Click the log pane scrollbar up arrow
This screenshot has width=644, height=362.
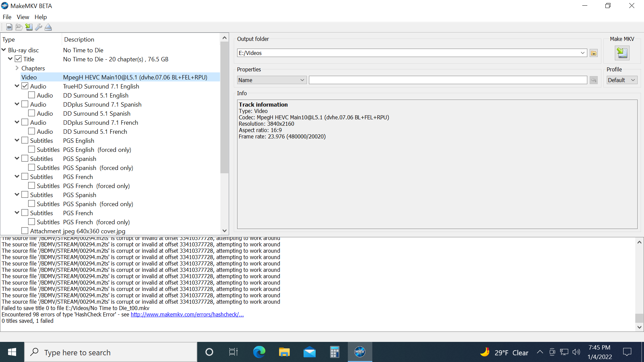point(639,242)
